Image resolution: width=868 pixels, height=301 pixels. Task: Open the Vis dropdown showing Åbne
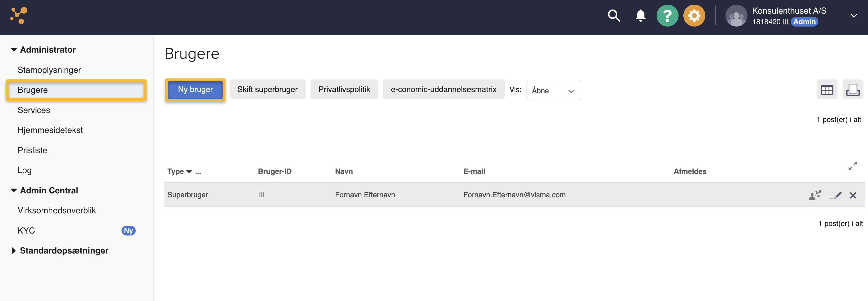coord(553,90)
